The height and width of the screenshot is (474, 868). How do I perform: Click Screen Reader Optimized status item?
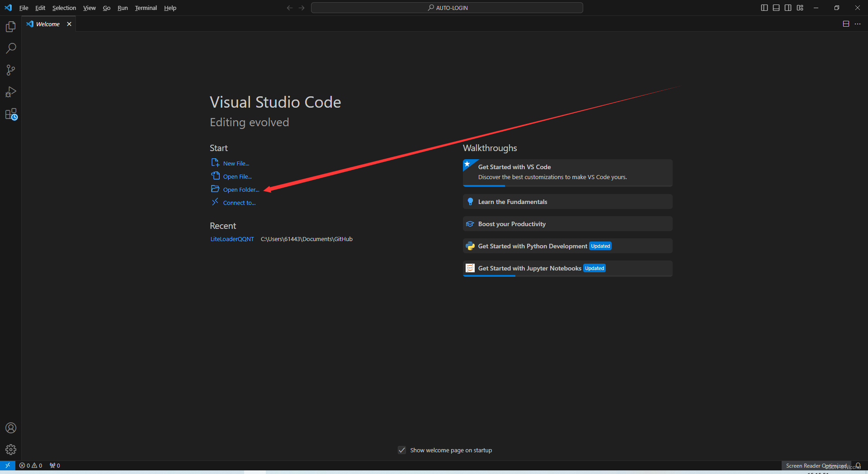coord(816,465)
